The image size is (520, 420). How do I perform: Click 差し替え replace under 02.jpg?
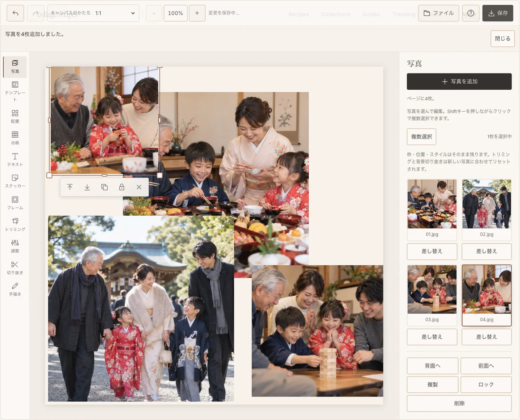coord(487,251)
